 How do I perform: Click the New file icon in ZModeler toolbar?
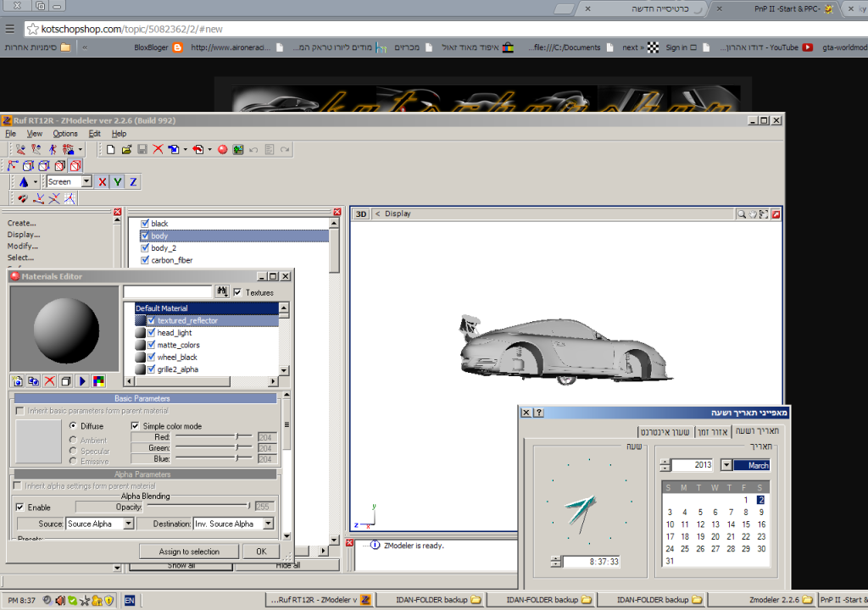[110, 150]
